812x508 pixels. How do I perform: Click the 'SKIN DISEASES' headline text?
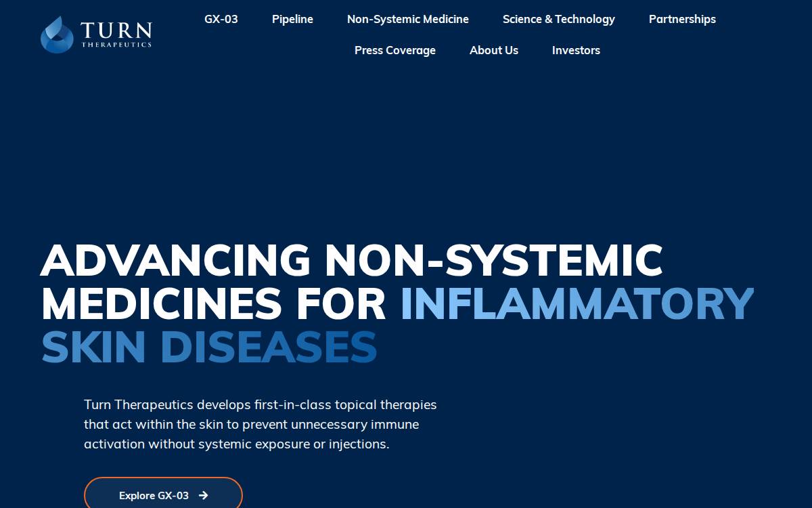(209, 347)
